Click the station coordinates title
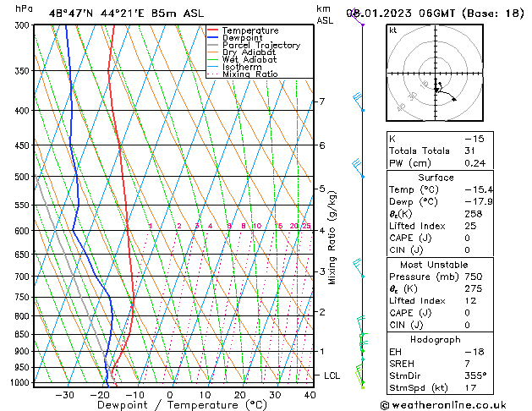Viewport: 532px width, 411px height. coord(126,14)
